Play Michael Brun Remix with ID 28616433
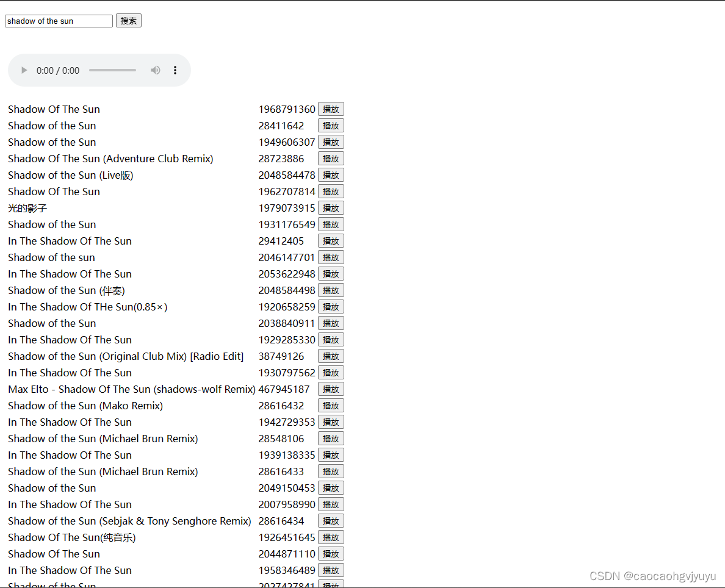Viewport: 725px width, 588px height. coord(331,471)
